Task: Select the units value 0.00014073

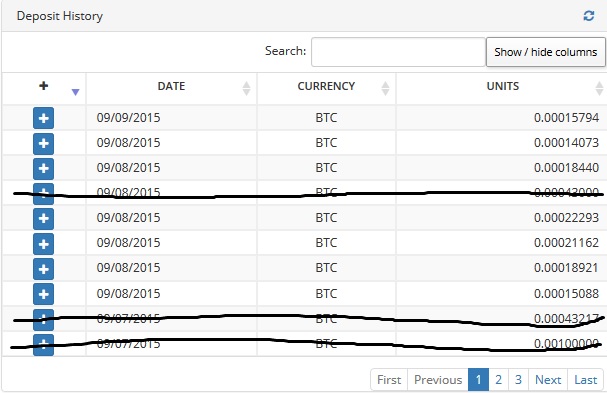Action: click(x=566, y=143)
